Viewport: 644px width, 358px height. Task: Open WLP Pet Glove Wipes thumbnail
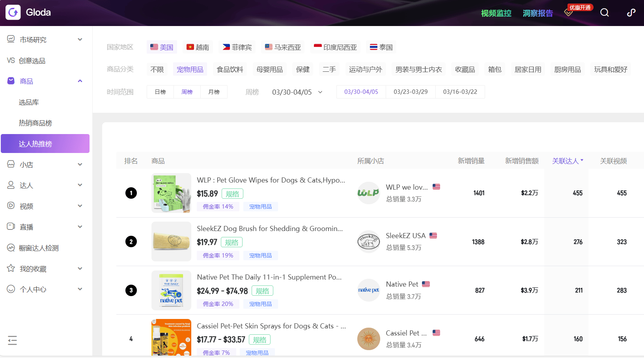coord(171,193)
